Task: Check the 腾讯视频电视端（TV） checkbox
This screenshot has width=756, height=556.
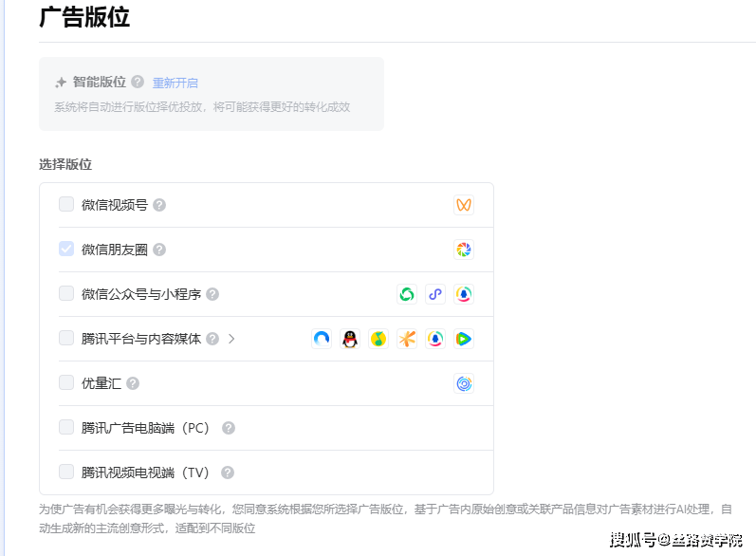Action: pyautogui.click(x=66, y=472)
